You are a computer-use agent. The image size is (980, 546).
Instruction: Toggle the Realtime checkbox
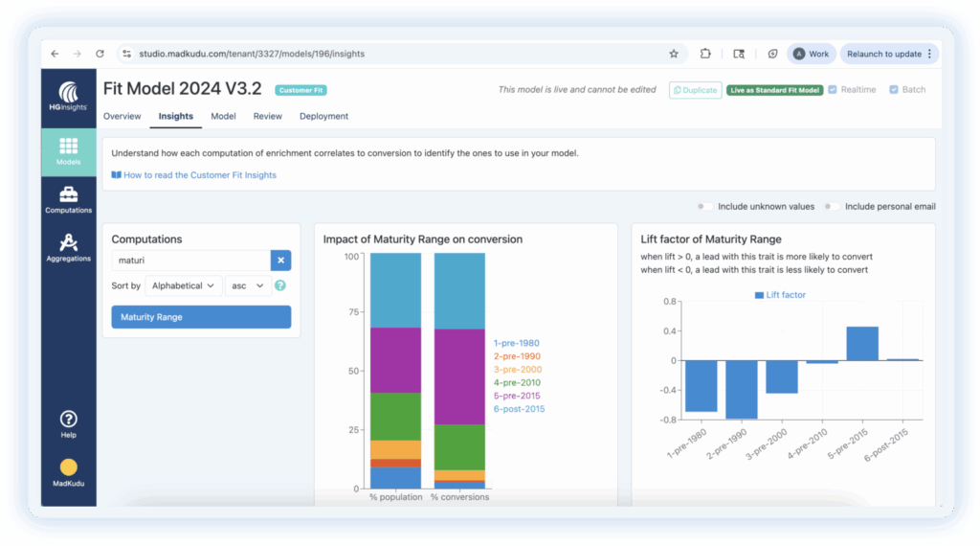point(833,90)
